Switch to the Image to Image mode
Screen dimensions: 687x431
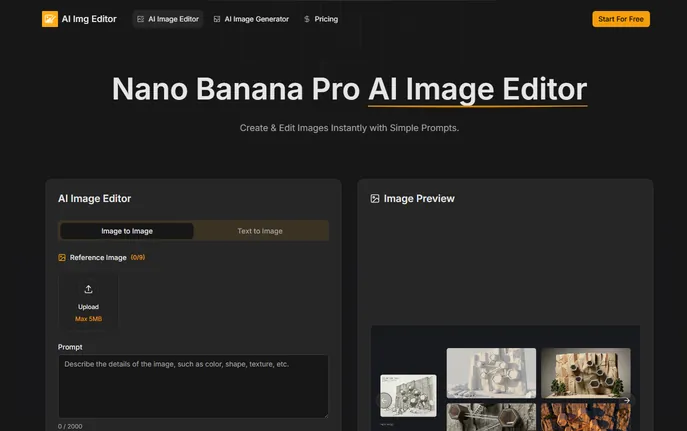(127, 231)
